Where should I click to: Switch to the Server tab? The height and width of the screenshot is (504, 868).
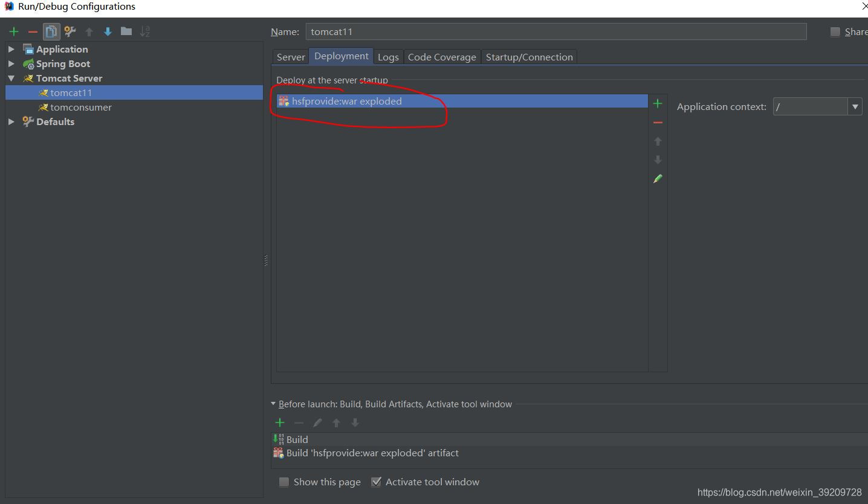point(291,57)
